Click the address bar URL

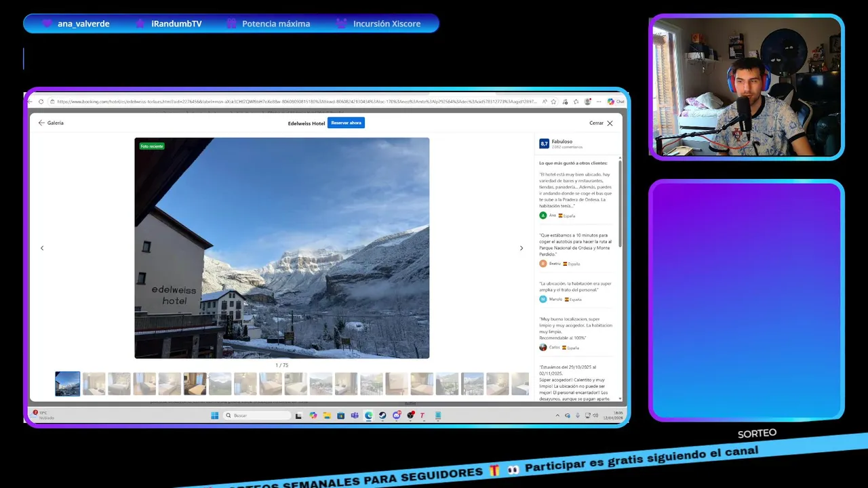pos(297,102)
